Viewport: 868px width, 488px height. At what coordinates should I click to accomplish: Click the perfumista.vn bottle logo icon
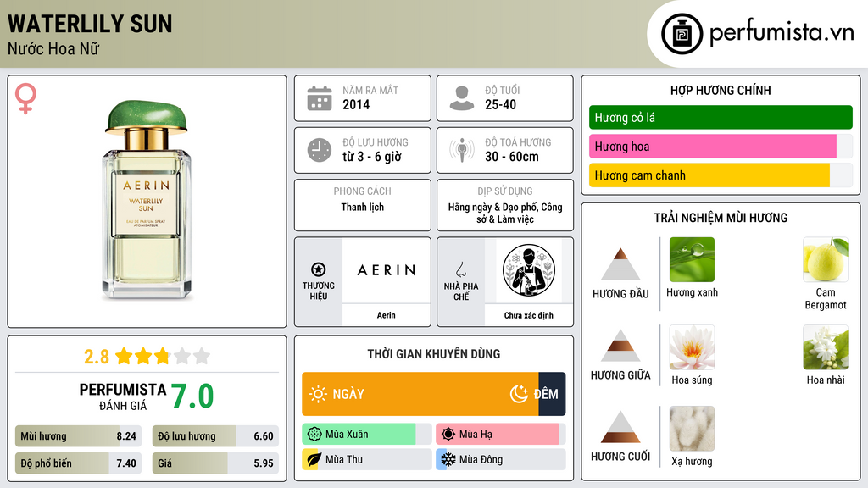682,34
